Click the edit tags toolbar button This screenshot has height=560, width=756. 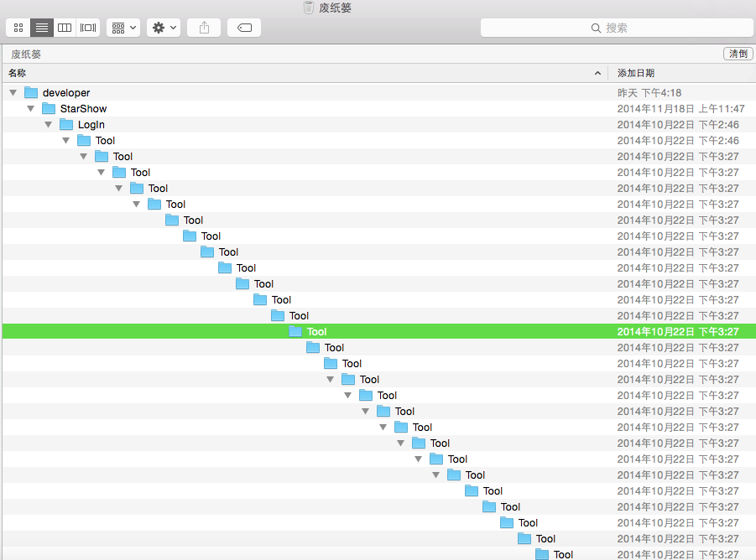click(x=244, y=28)
